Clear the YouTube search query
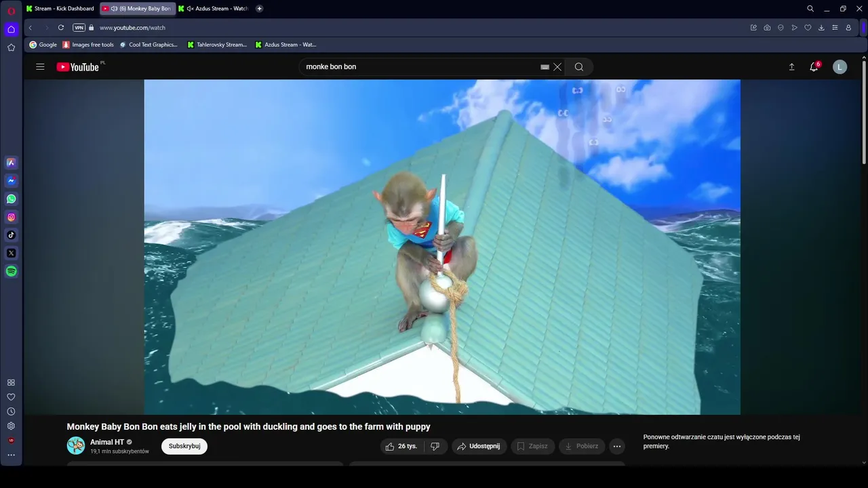868x488 pixels. point(557,66)
